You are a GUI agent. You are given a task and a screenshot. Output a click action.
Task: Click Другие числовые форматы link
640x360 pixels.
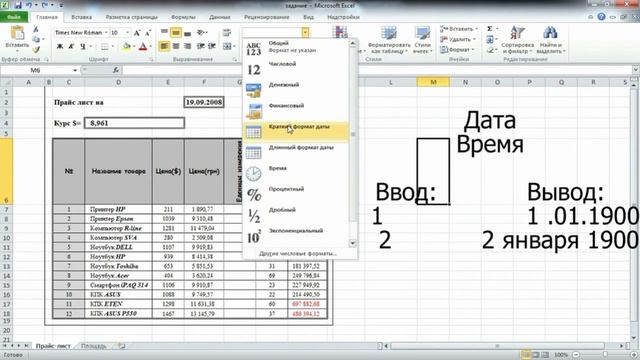[298, 253]
